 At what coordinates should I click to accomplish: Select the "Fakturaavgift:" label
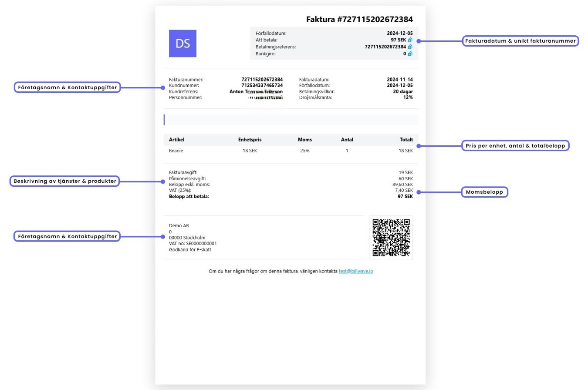[183, 172]
